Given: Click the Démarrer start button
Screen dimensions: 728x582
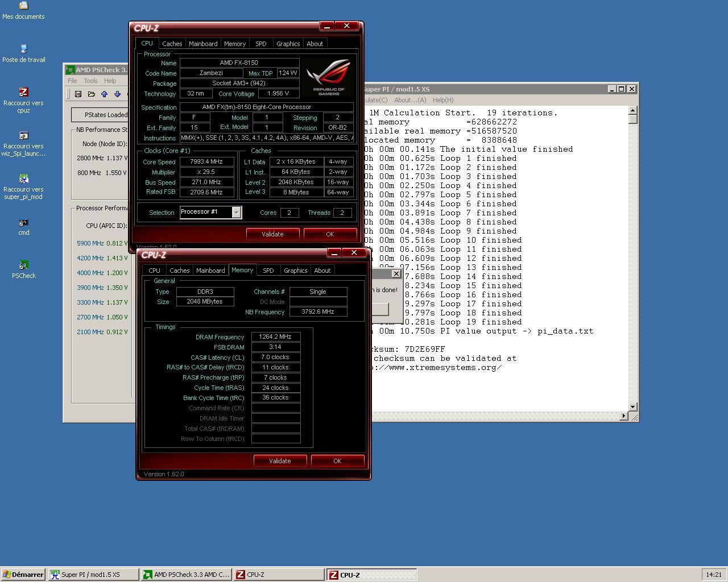Looking at the screenshot, I should (23, 575).
